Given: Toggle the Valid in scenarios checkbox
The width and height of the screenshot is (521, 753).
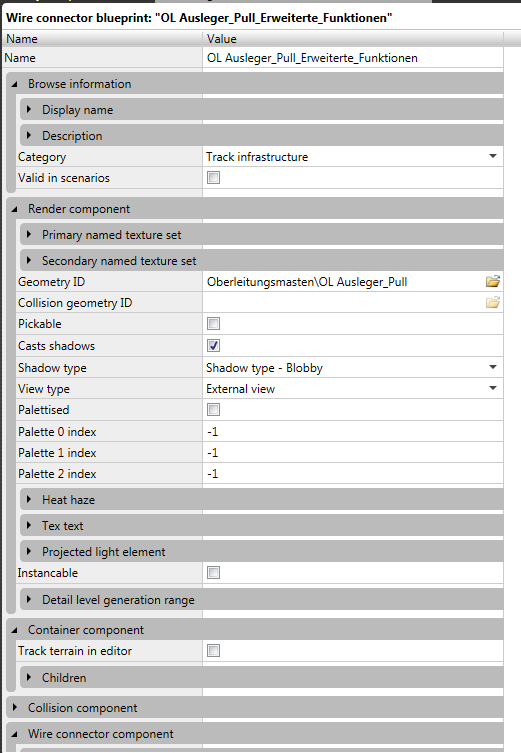Looking at the screenshot, I should tap(213, 178).
